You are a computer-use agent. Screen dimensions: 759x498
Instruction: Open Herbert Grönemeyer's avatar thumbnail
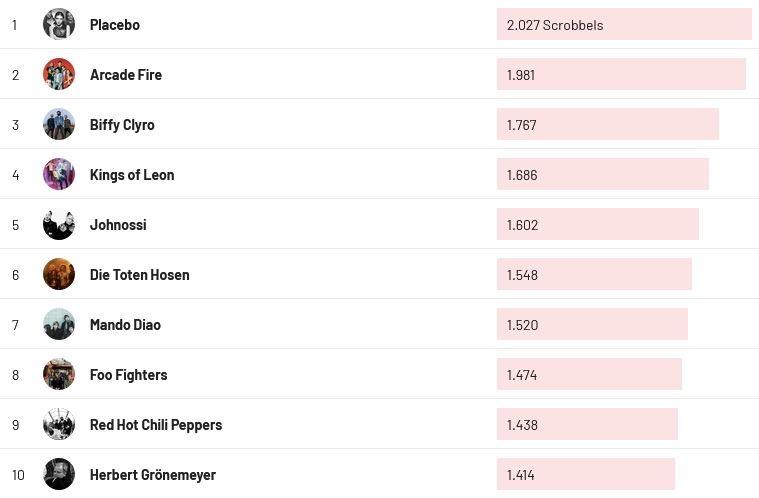tap(59, 474)
